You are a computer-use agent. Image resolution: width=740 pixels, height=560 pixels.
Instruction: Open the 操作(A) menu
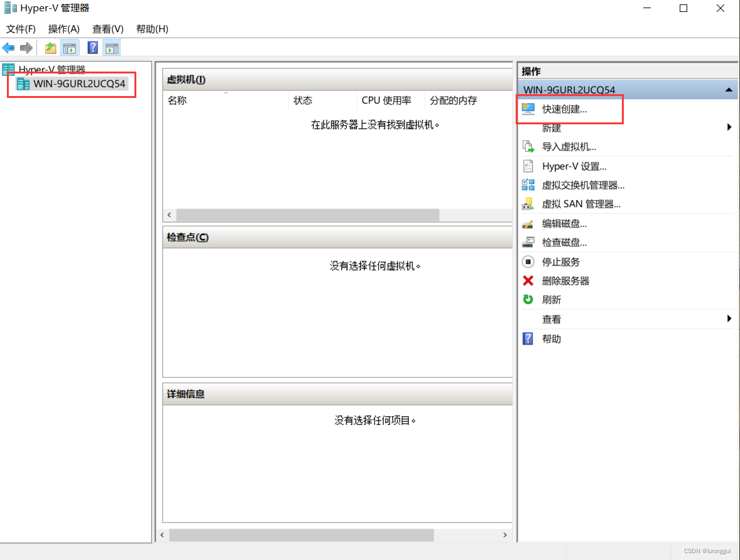click(63, 29)
